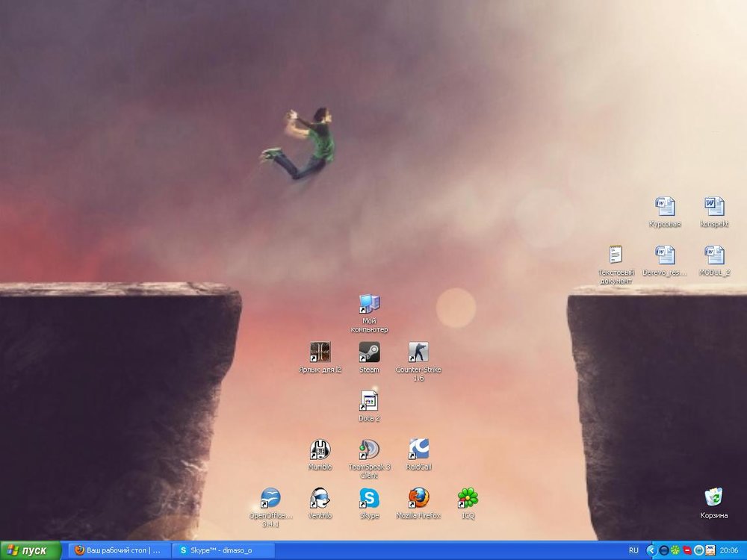The image size is (747, 560).
Task: Launch Counter-Strike 1.6 from desktop
Action: click(x=418, y=352)
